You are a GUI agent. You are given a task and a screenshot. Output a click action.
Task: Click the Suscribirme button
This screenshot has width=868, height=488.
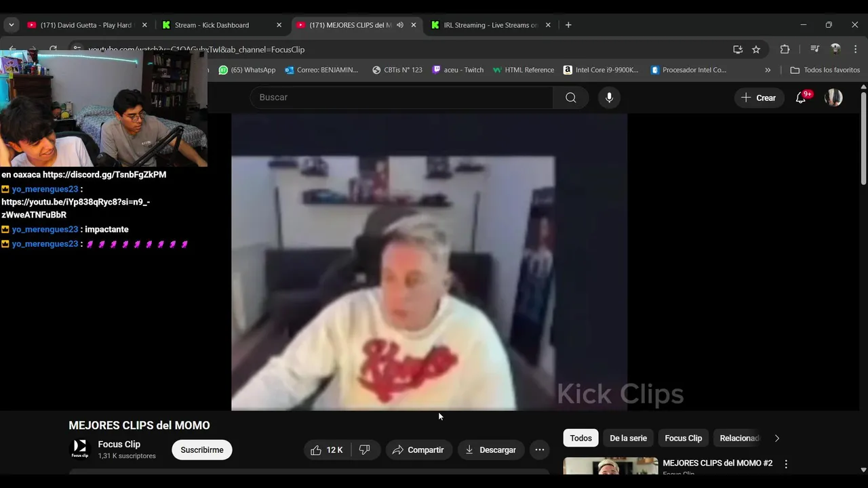(202, 450)
